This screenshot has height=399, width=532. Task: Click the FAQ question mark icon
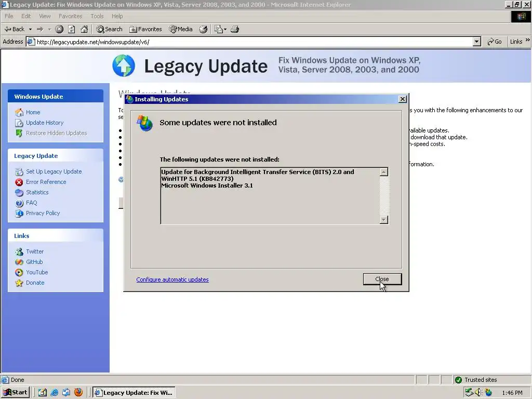tap(19, 203)
